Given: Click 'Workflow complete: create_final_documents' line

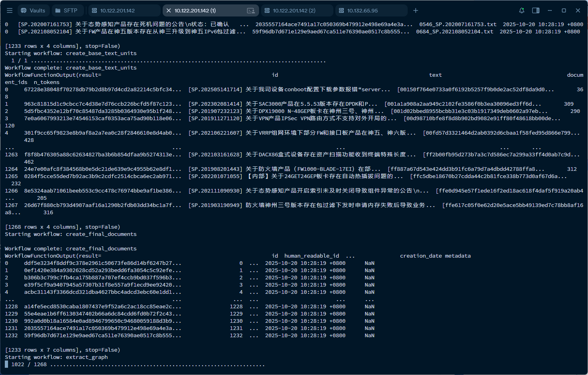Looking at the screenshot, I should click(x=71, y=248).
